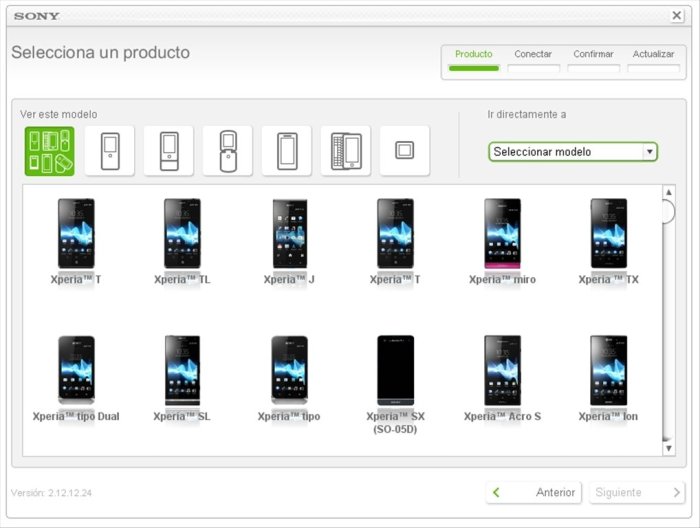Select the Xperia SX (SO-05D) phone

point(395,370)
